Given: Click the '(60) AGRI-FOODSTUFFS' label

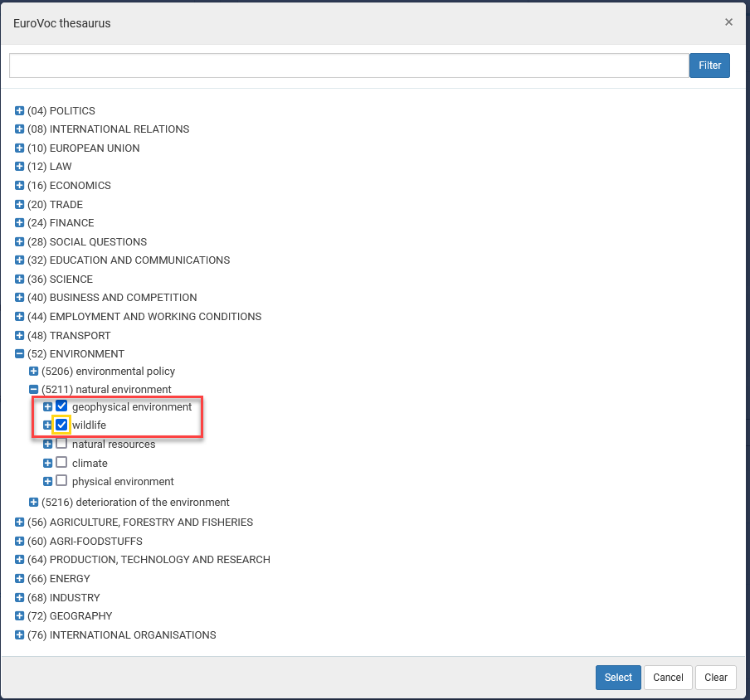Looking at the screenshot, I should [x=85, y=541].
